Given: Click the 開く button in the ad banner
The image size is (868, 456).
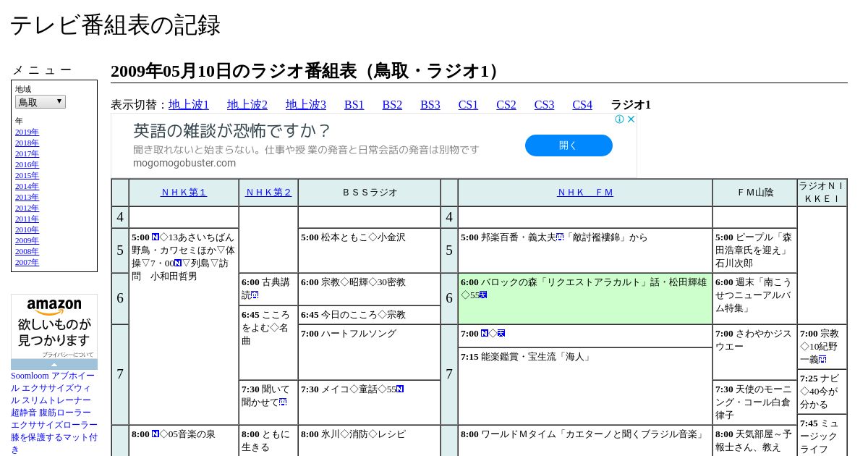Looking at the screenshot, I should [x=569, y=145].
